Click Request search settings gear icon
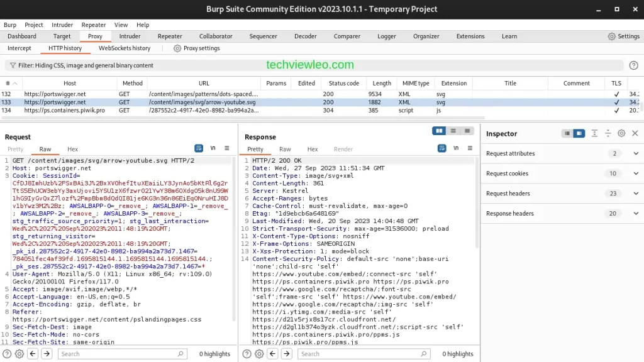Viewport: 644px width, 362px height. point(19,354)
